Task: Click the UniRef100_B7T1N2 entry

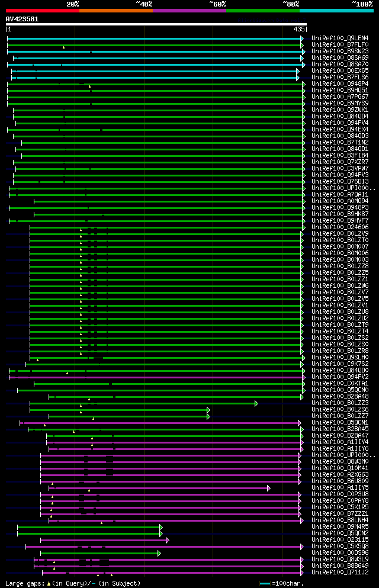Action: (x=340, y=143)
